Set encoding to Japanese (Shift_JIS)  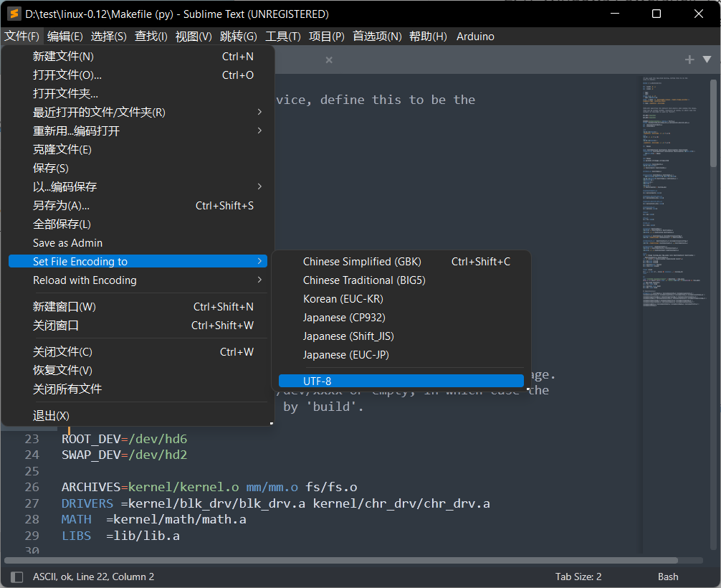tap(401, 336)
